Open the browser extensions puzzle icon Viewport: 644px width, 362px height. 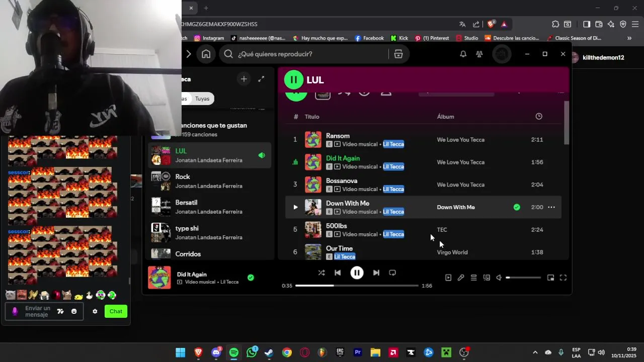click(x=555, y=24)
